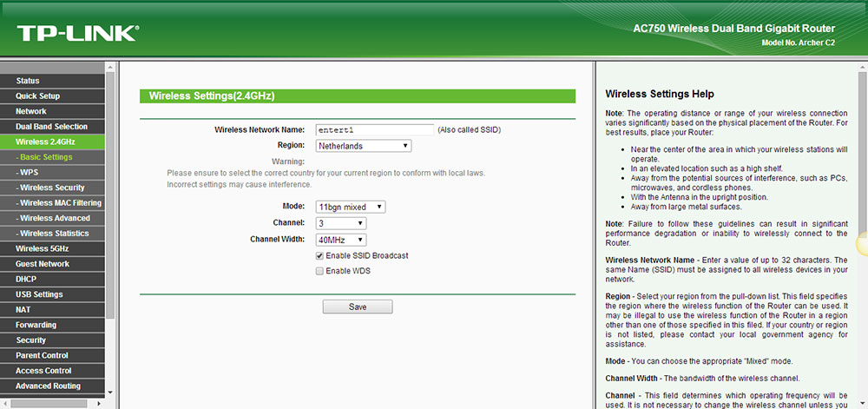The width and height of the screenshot is (868, 409).
Task: Open the Forwarding menu item
Action: (x=52, y=325)
